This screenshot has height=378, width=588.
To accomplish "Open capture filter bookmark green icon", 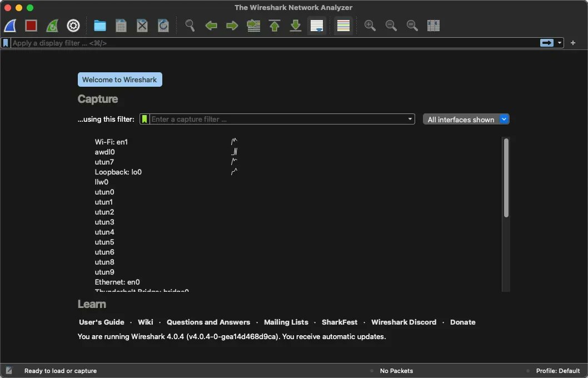I will (x=144, y=120).
